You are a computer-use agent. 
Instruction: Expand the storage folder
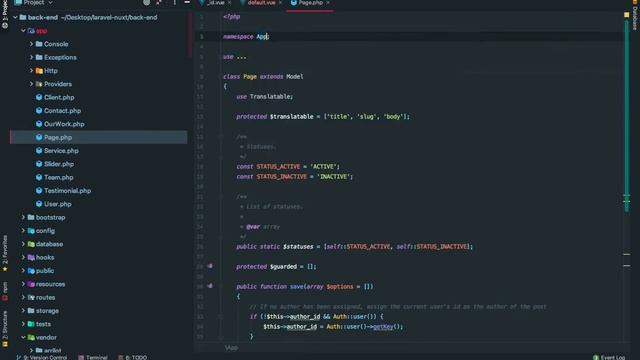[23, 311]
